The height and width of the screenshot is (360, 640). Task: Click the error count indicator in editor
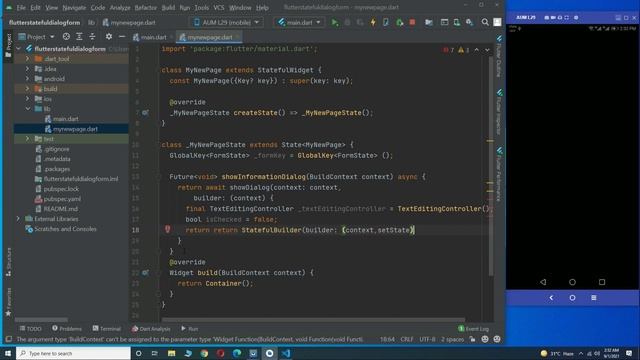click(449, 50)
